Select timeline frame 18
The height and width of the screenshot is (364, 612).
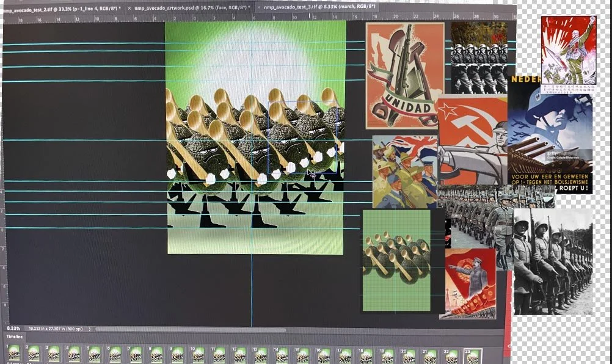tap(366, 356)
